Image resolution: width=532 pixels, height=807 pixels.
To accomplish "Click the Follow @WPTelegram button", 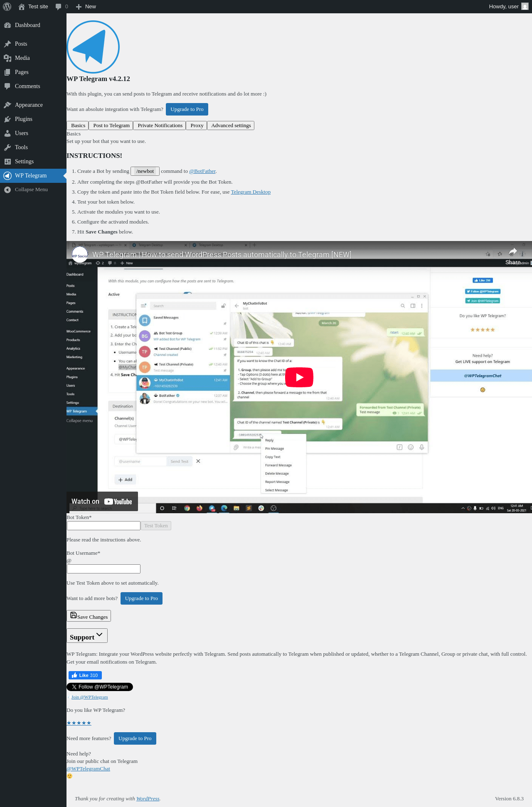I will click(x=100, y=687).
